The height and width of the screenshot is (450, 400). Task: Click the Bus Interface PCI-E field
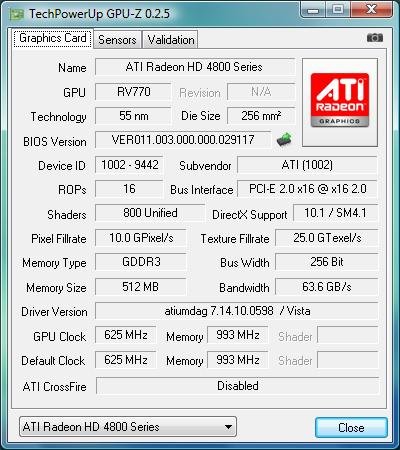[307, 189]
